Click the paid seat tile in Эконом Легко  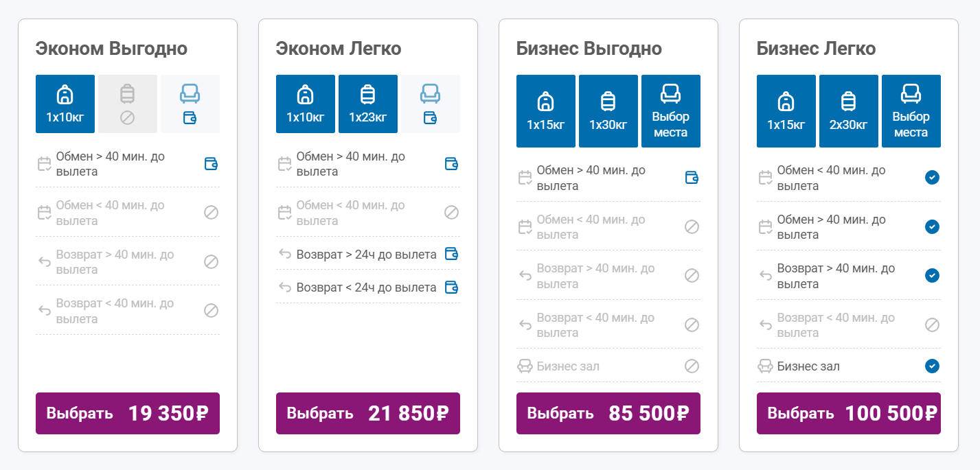tap(431, 104)
